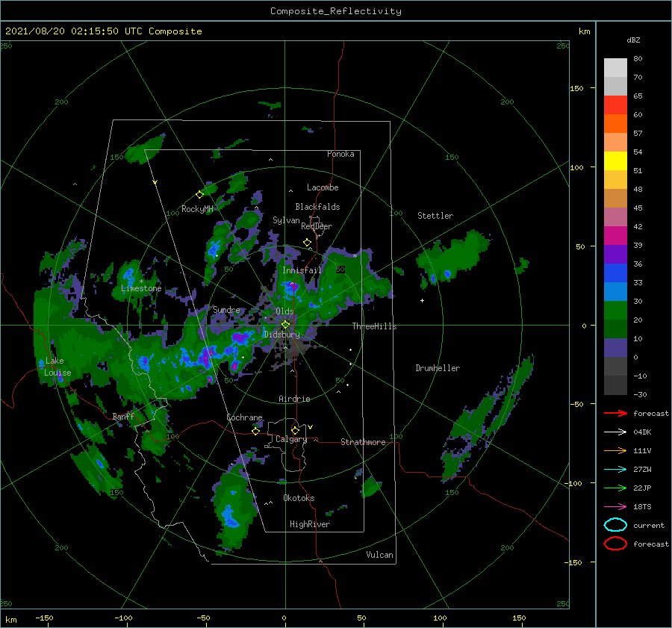Select the Didsbury label

point(281,335)
